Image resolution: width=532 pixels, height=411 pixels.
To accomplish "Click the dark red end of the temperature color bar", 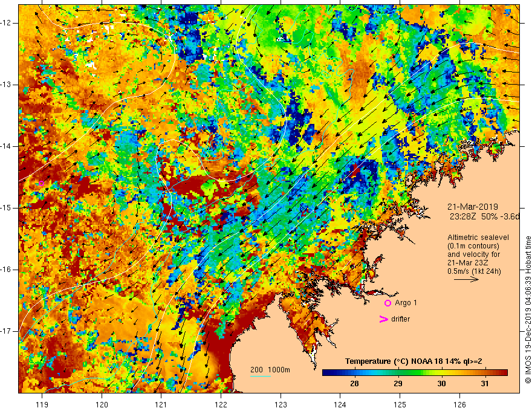I will click(504, 373).
